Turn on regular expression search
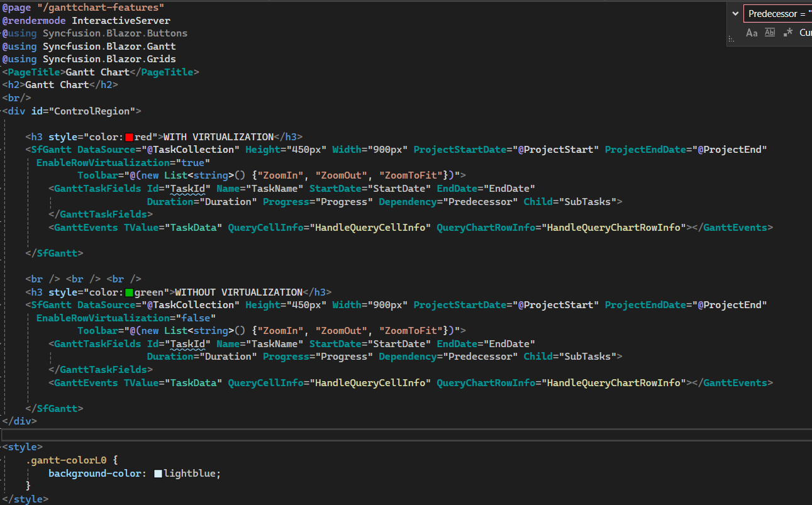The width and height of the screenshot is (812, 505). tap(788, 33)
